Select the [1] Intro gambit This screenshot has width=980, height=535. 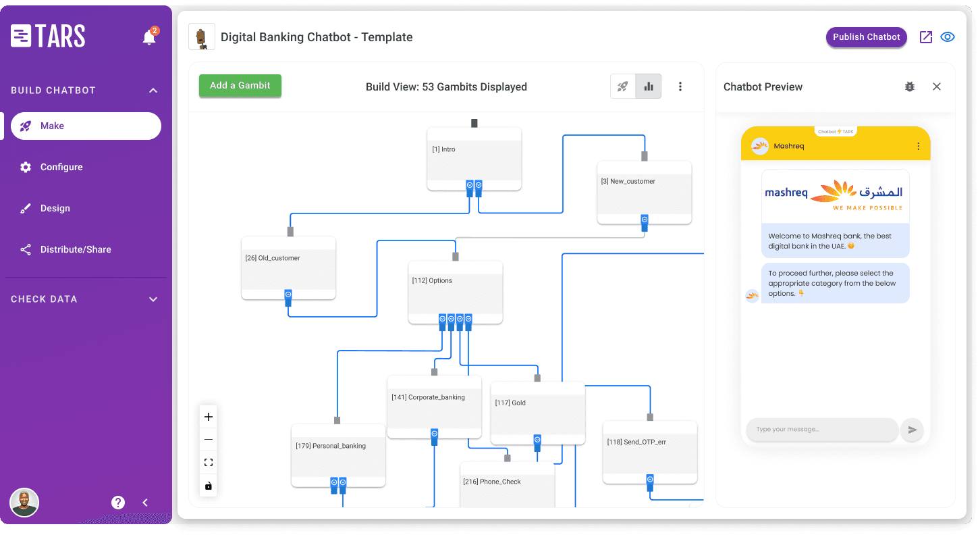click(474, 159)
